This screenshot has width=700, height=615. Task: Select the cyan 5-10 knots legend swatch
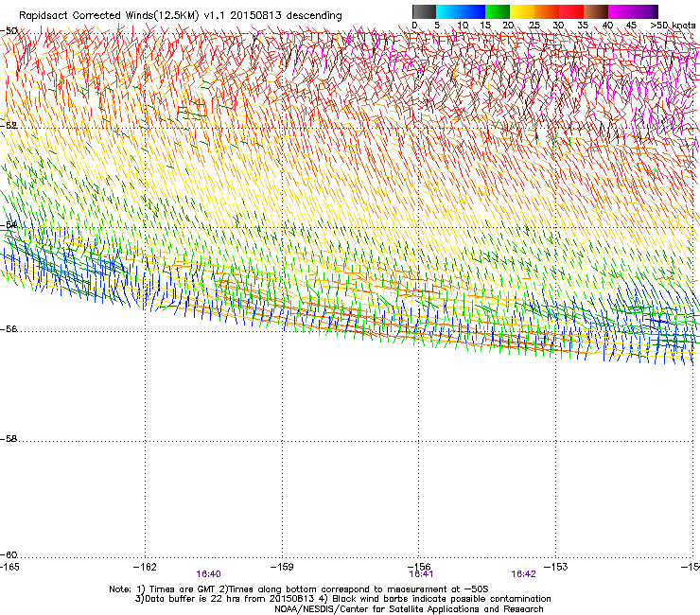tap(448, 11)
